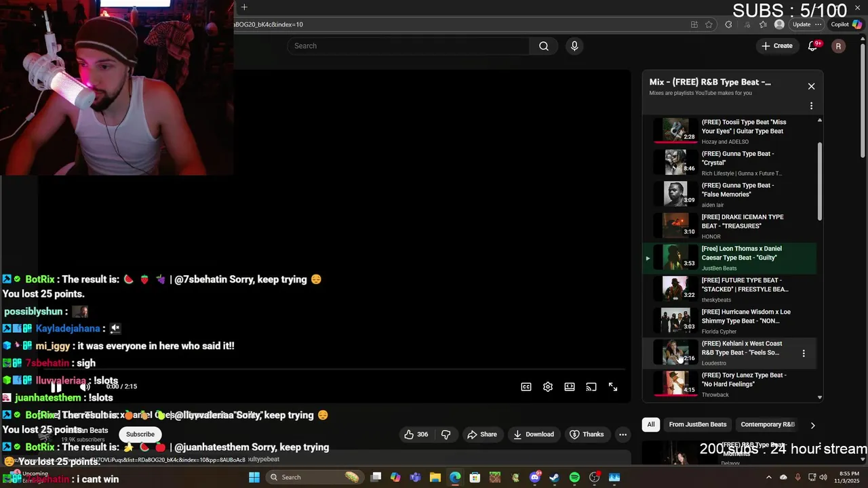Play FUTURE TYPE BEAT "STACKED" video
The width and height of the screenshot is (868, 488).
coord(730,289)
